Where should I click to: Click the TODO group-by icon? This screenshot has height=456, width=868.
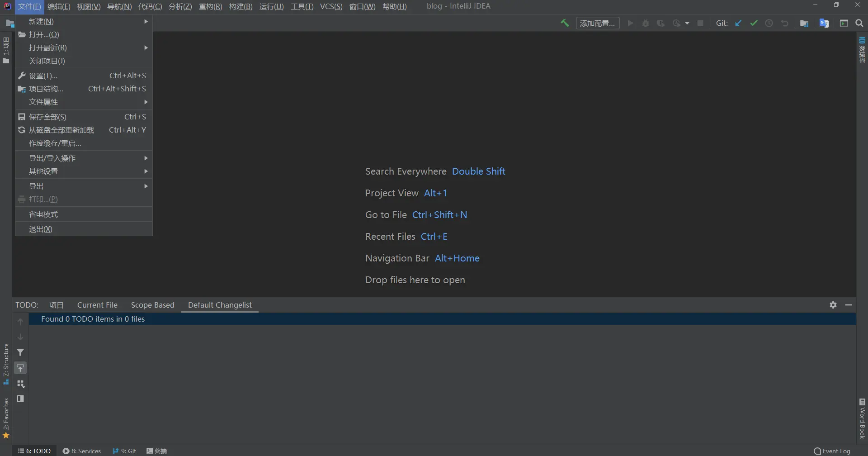pyautogui.click(x=20, y=384)
